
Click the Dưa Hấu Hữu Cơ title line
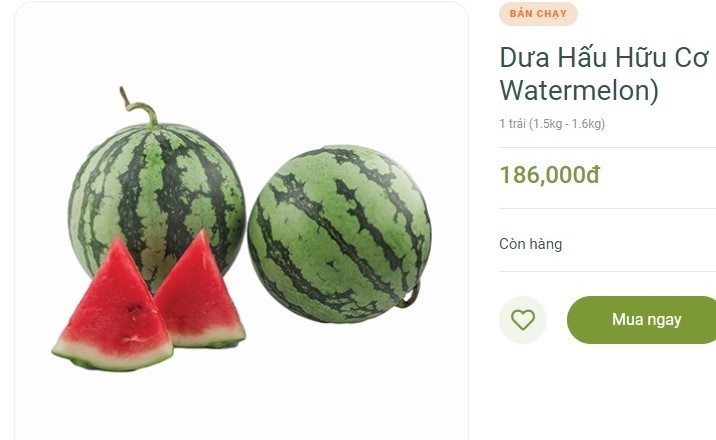pos(604,58)
